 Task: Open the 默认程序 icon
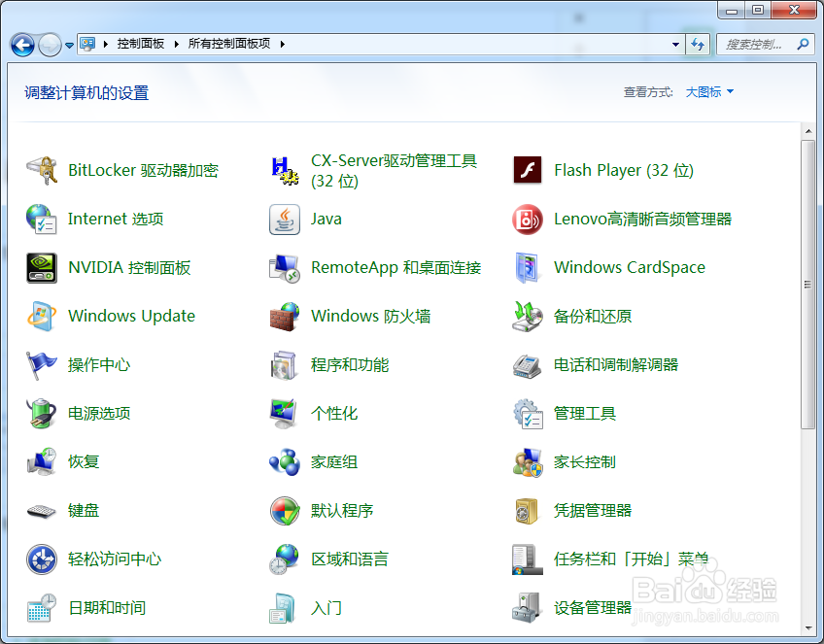285,511
